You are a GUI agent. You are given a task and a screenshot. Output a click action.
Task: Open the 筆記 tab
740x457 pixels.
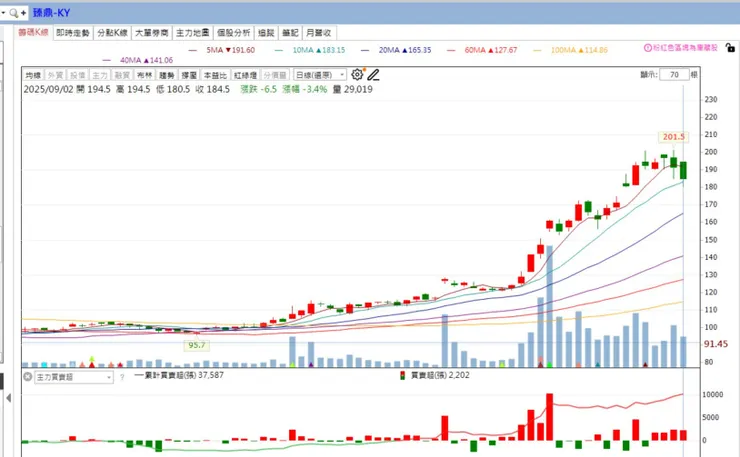click(x=290, y=33)
